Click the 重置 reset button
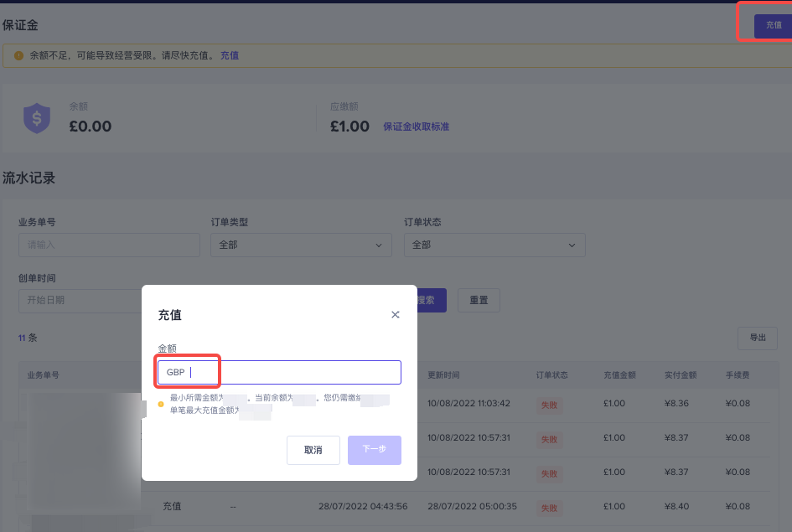 (x=479, y=300)
